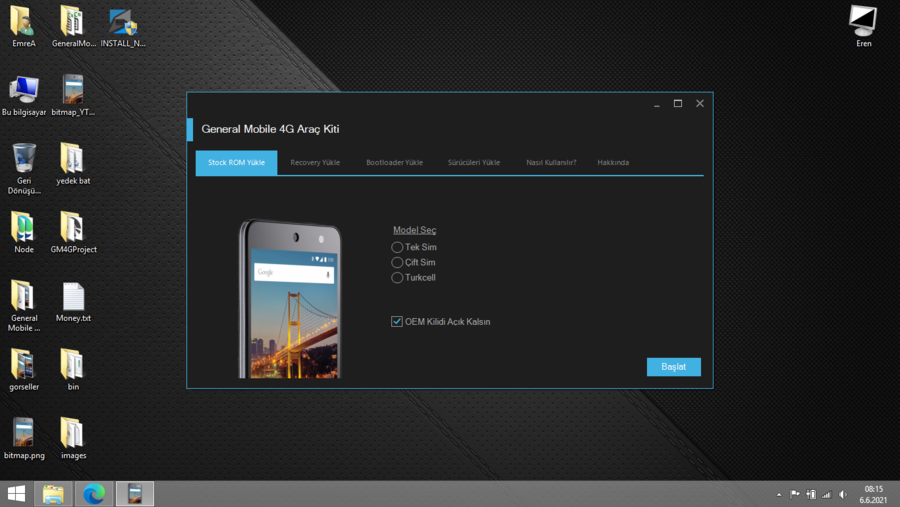Uncheck OEM Kilidi Acık Kalsın checkbox
900x507 pixels.
[x=397, y=322]
